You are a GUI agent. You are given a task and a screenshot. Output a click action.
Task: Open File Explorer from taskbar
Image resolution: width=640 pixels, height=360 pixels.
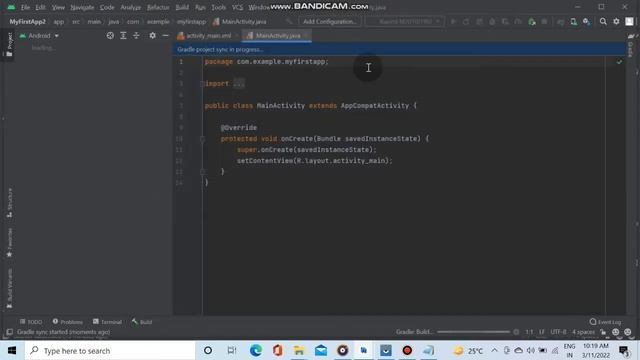click(x=299, y=351)
